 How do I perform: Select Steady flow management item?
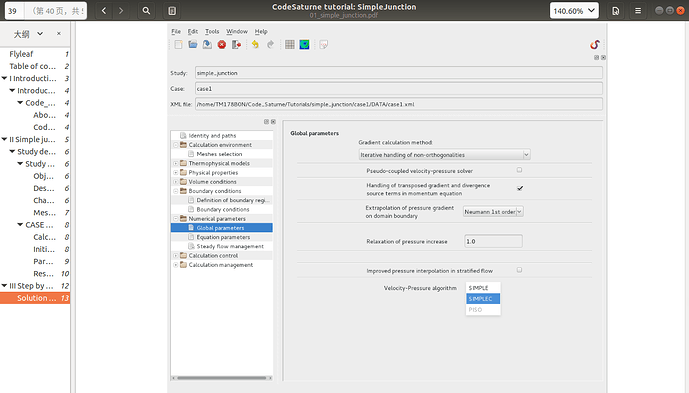click(230, 246)
